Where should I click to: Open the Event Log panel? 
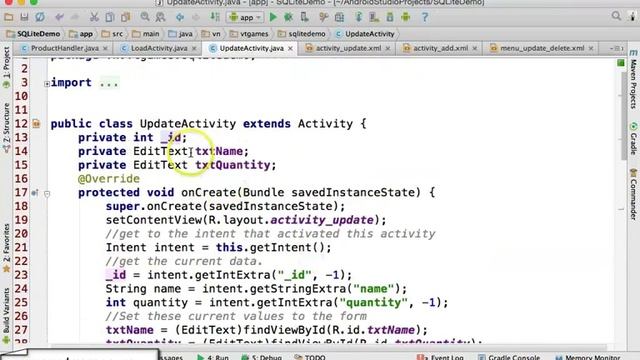point(440,358)
